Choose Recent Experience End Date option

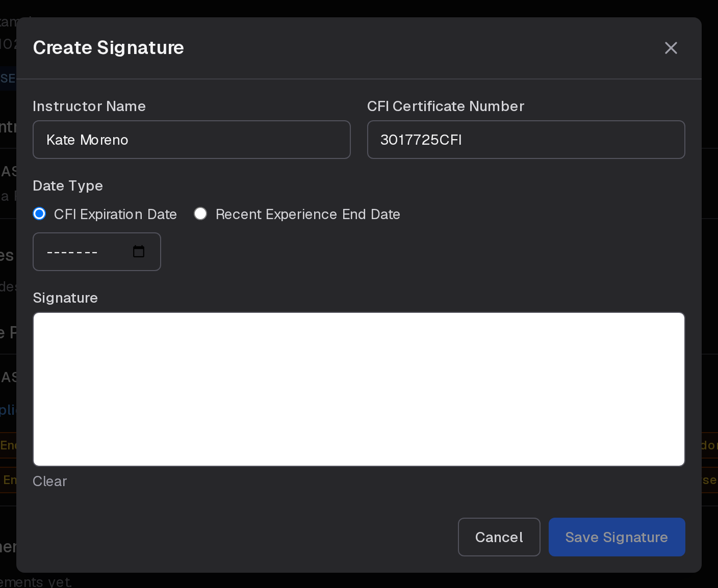(x=200, y=214)
